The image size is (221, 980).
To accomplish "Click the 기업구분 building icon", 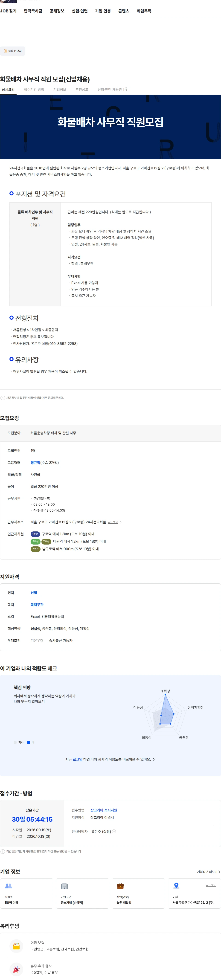I will coord(64,886).
